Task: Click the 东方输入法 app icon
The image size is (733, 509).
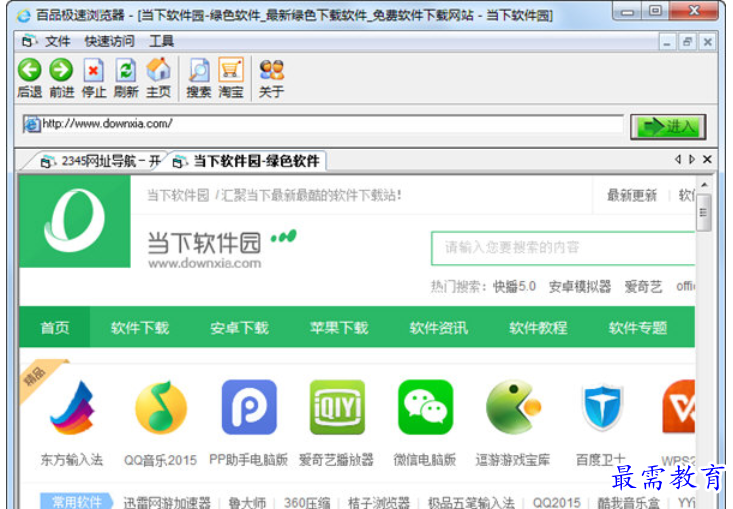Action: tap(72, 407)
